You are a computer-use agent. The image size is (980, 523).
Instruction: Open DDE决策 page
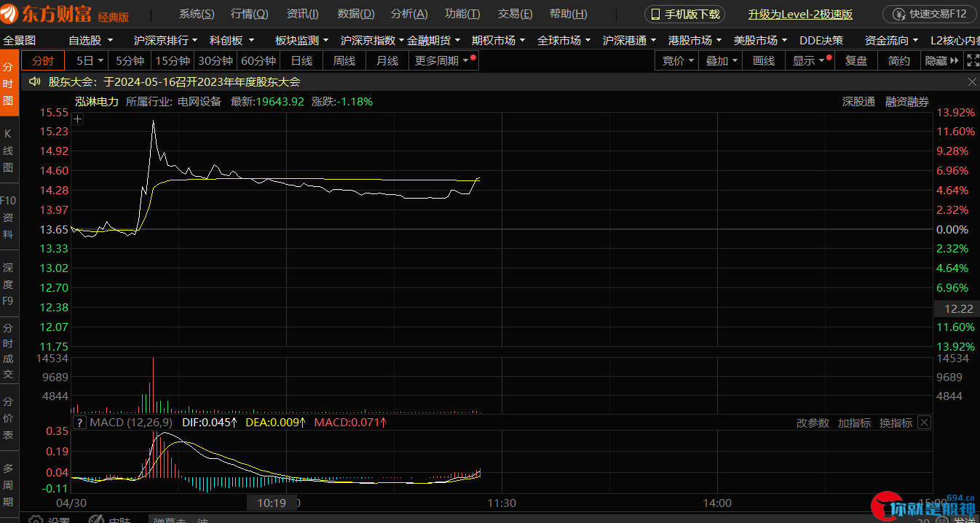(821, 40)
